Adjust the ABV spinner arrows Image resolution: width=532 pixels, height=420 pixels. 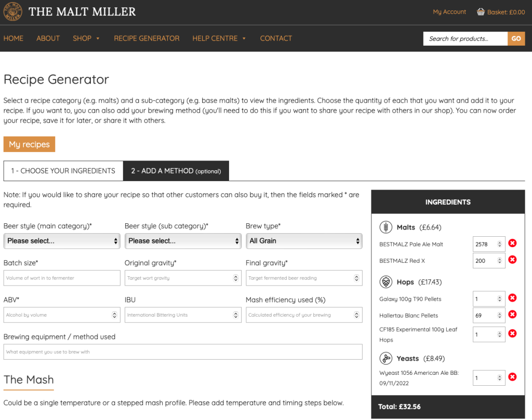114,315
